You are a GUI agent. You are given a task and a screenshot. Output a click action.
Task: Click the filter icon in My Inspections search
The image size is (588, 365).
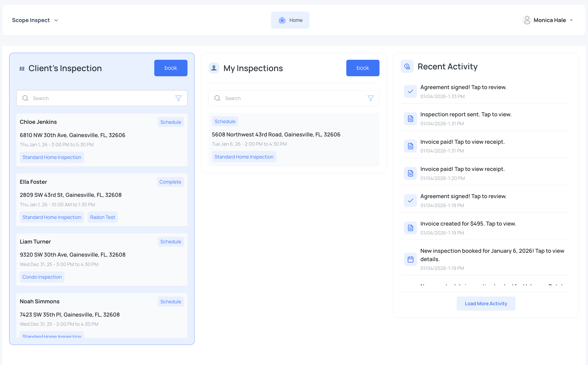(x=371, y=98)
